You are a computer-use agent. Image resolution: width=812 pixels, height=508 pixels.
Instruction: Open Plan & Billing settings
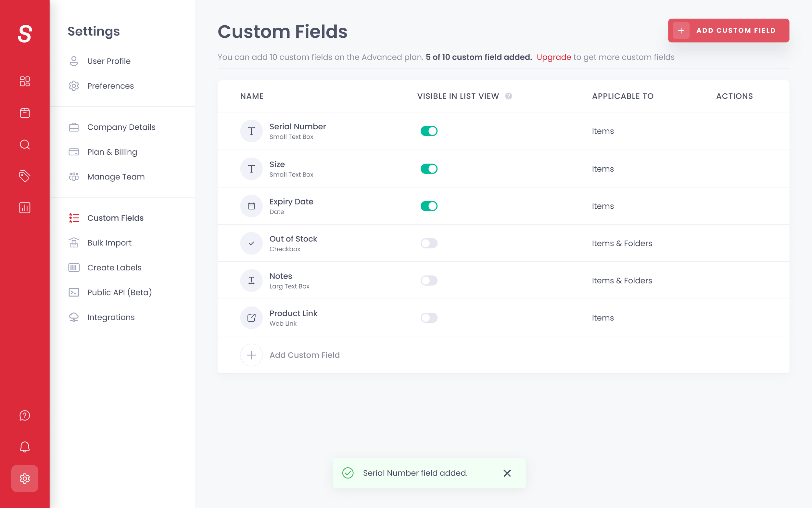[x=112, y=152]
